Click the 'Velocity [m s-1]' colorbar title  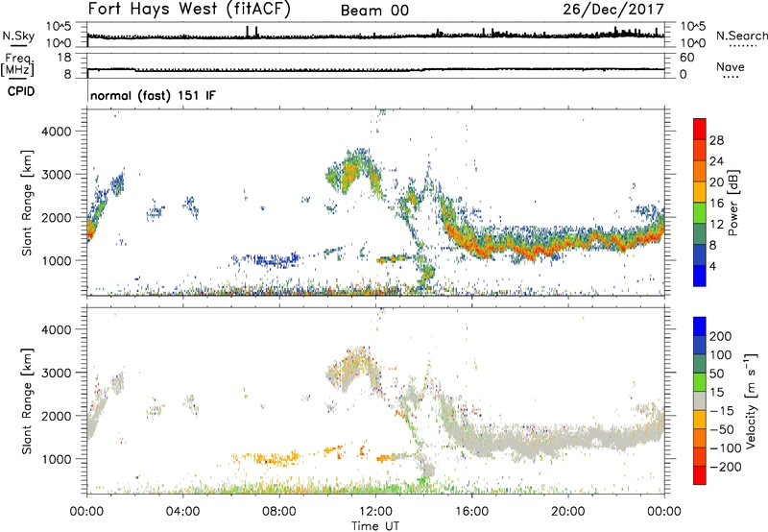752,400
